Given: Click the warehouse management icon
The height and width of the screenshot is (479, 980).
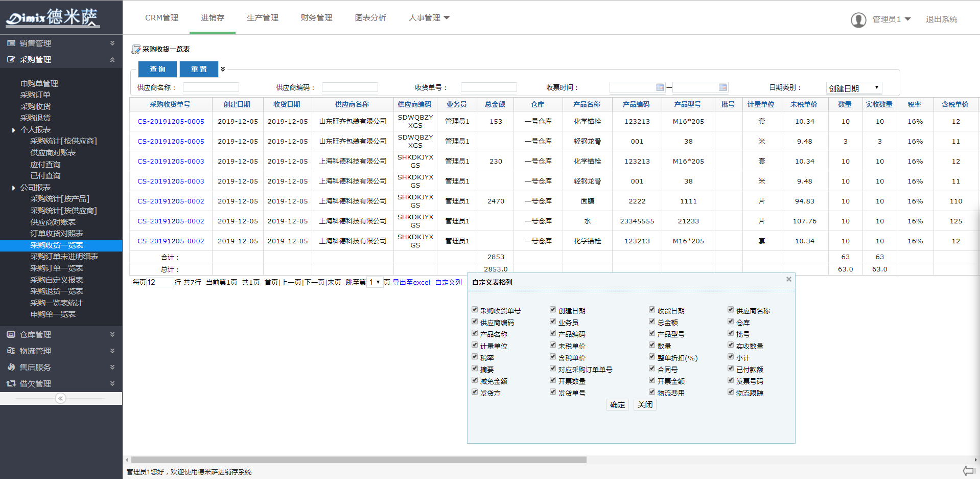Looking at the screenshot, I should tap(11, 334).
